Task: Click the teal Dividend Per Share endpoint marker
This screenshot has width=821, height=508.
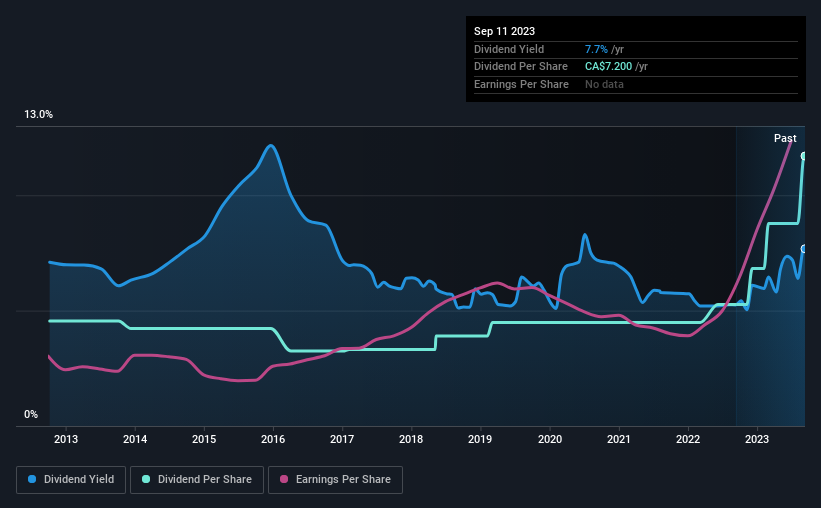Action: pyautogui.click(x=804, y=156)
